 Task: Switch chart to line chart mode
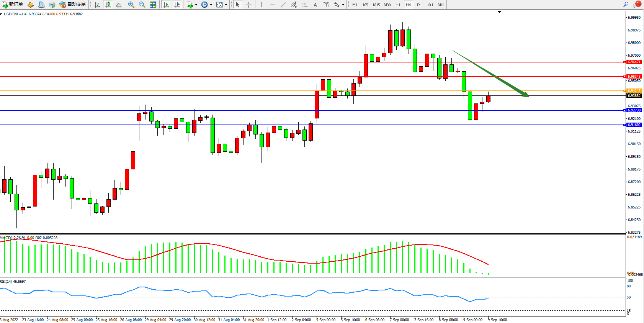click(119, 5)
